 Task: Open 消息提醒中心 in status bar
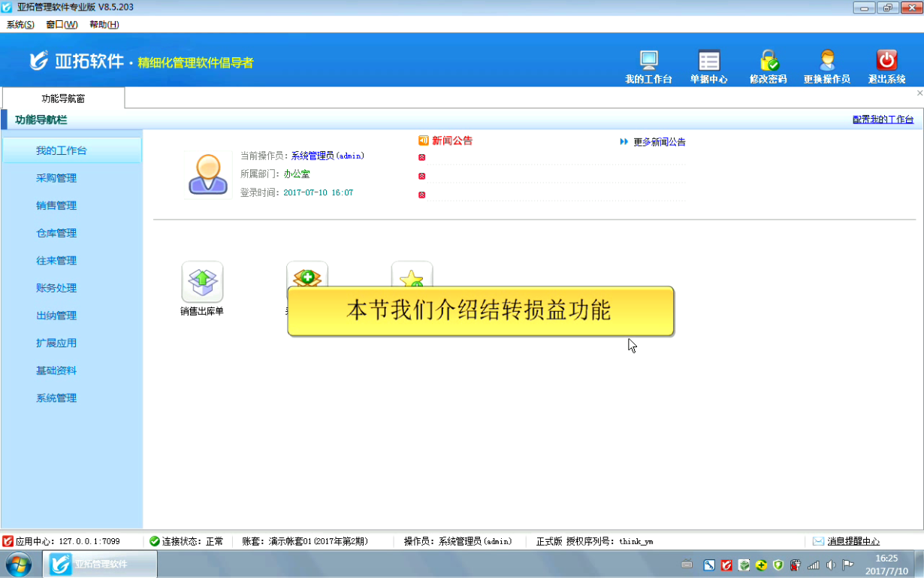(x=853, y=541)
